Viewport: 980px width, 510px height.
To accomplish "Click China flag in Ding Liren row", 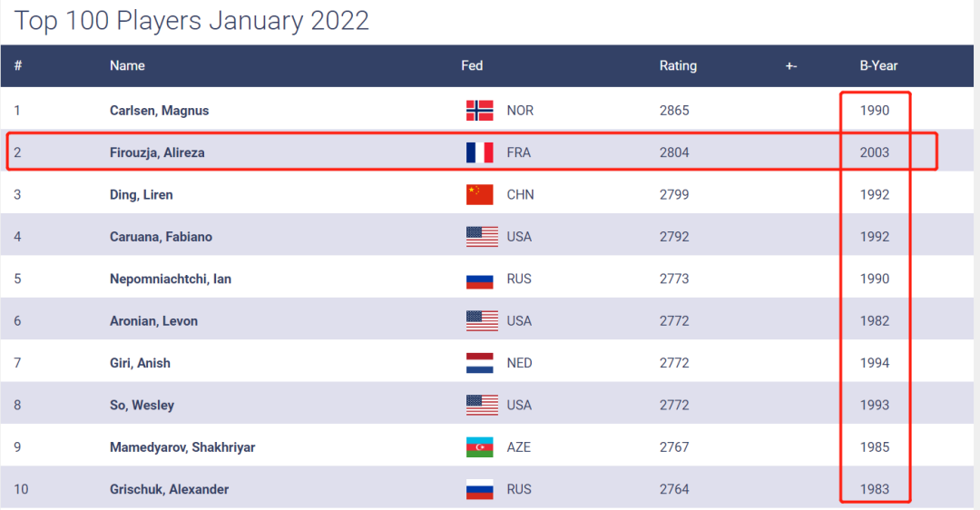I will tap(479, 194).
